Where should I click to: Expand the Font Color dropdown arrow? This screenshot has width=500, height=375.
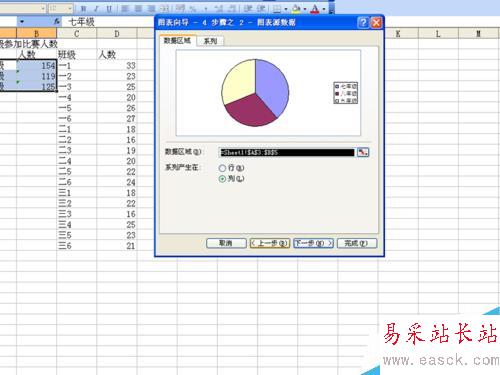tap(323, 9)
